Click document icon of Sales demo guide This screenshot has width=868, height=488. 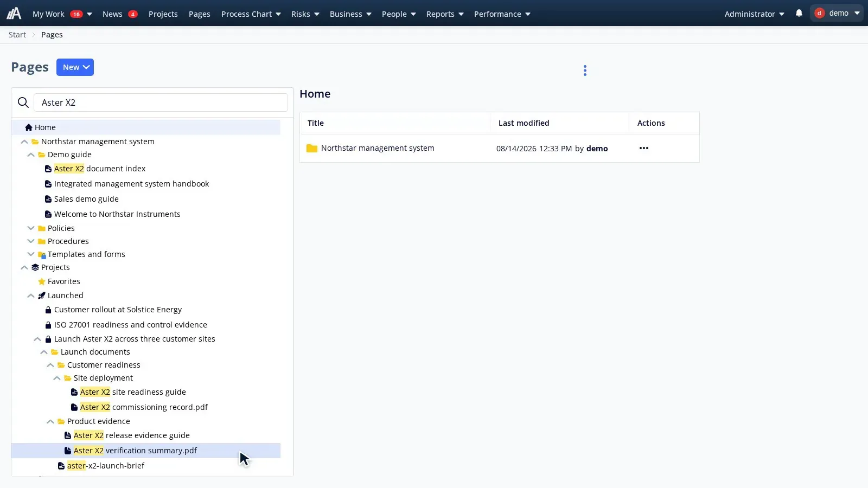[x=48, y=199]
